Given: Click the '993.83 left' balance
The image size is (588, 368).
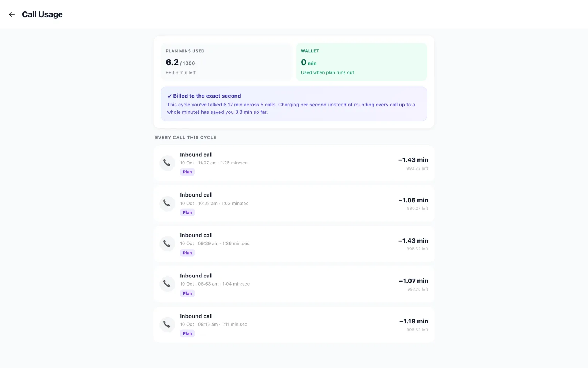Looking at the screenshot, I should point(417,168).
